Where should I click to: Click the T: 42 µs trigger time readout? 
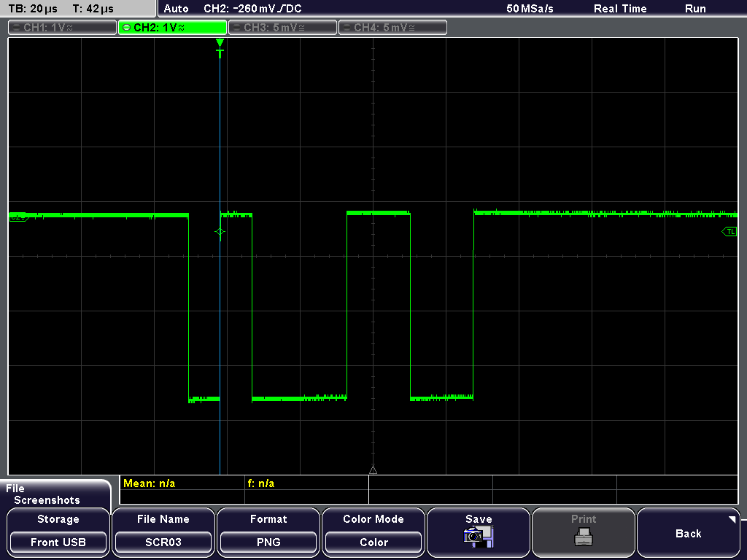(93, 9)
